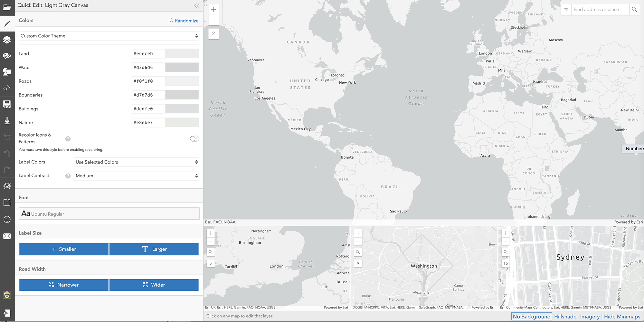Image resolution: width=644 pixels, height=322 pixels.
Task: Open the Quick Edit pencil tool
Action: [x=7, y=23]
